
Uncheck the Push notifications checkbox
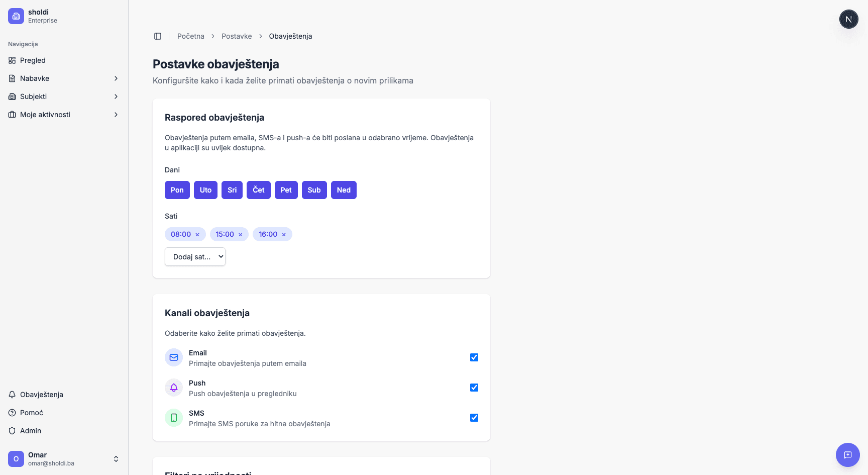coord(474,388)
